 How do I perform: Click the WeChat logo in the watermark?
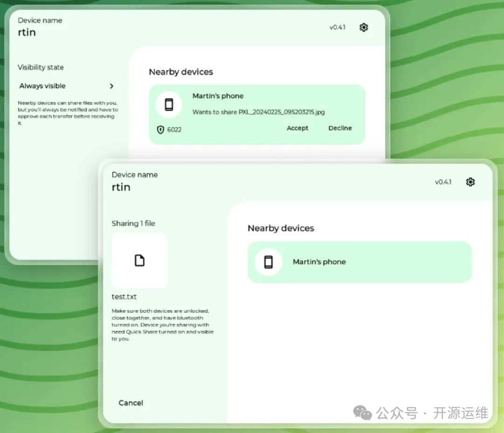pos(362,412)
